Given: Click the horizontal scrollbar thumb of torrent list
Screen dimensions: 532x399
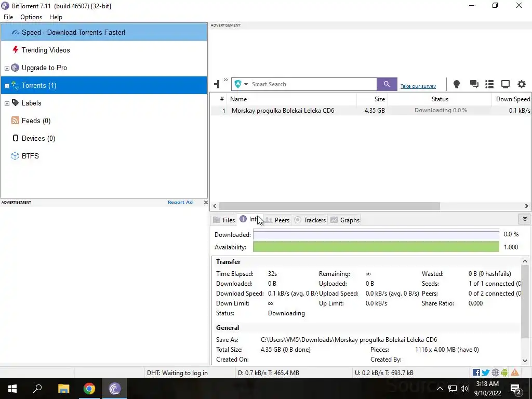Looking at the screenshot, I should [x=329, y=206].
